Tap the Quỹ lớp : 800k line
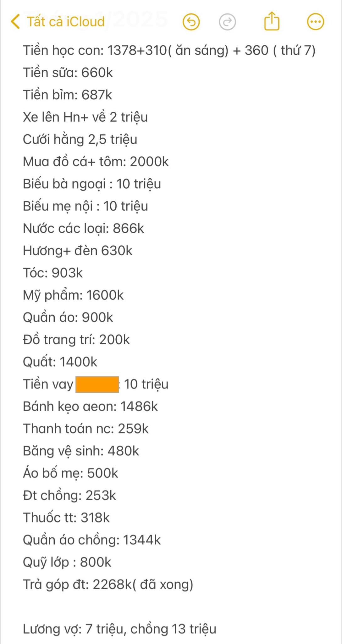Viewport: 342px width, 644px height. [67, 562]
